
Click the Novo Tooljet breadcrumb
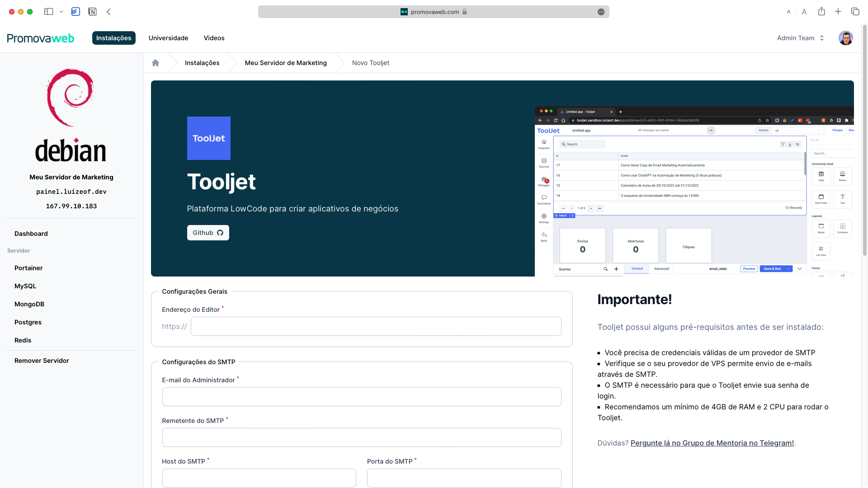(371, 63)
